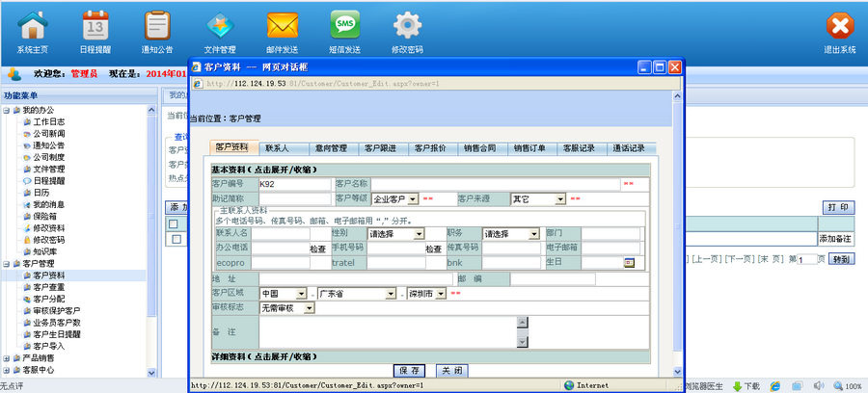
Task: Open the city dropdown showing 深圳市
Action: pos(426,294)
